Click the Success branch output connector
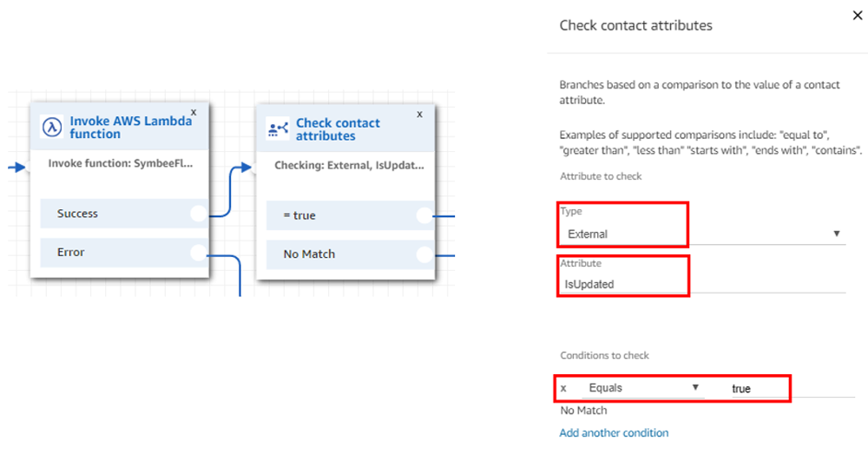The height and width of the screenshot is (455, 868). tap(198, 214)
